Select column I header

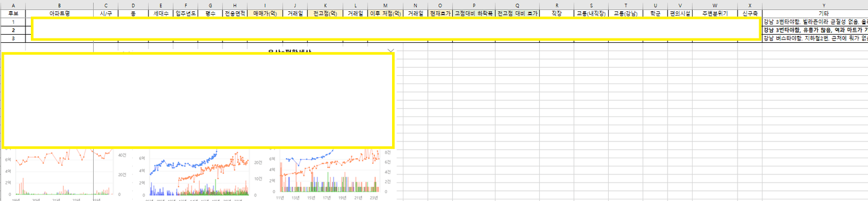coord(265,5)
